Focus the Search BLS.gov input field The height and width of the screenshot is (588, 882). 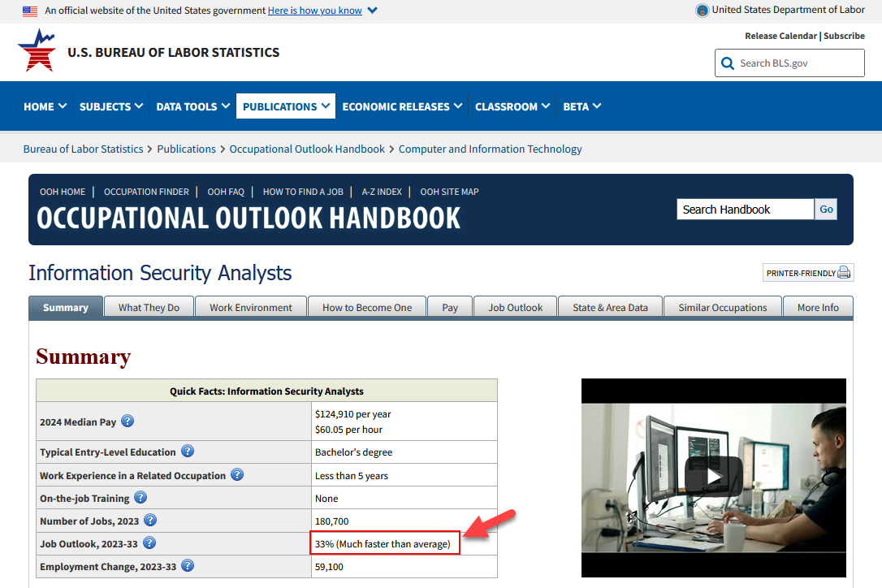pyautogui.click(x=789, y=63)
